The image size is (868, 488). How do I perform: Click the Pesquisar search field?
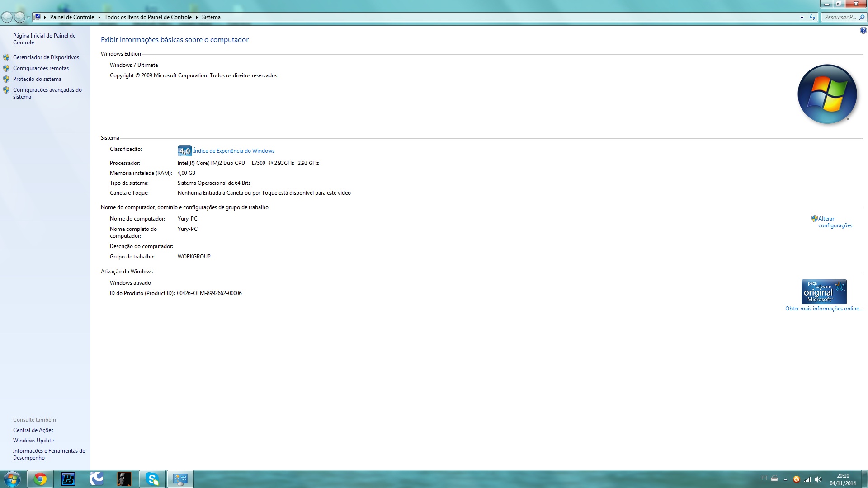coord(840,17)
